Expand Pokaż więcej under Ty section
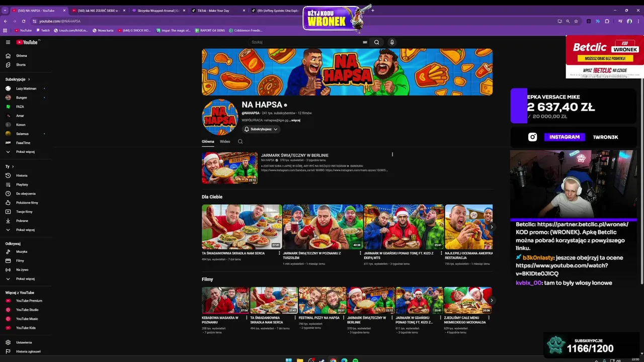The image size is (644, 362). (26, 230)
